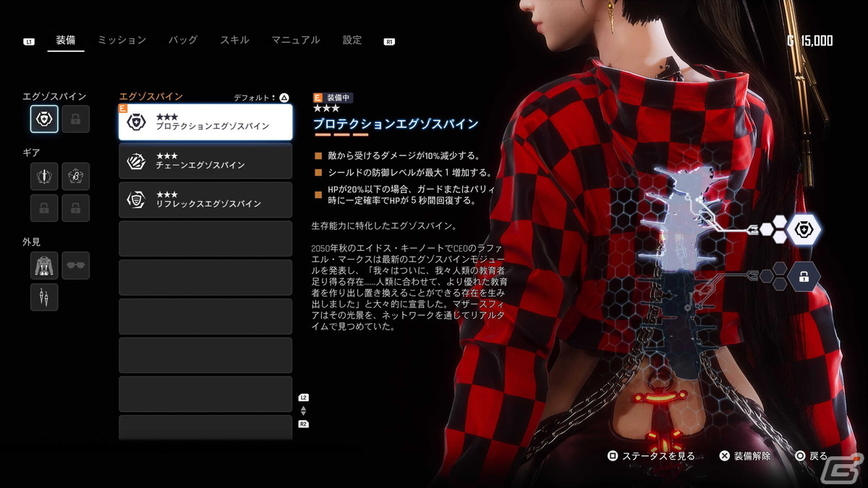The height and width of the screenshot is (488, 868).
Task: Click 装備解除 to unequip
Action: (x=745, y=456)
